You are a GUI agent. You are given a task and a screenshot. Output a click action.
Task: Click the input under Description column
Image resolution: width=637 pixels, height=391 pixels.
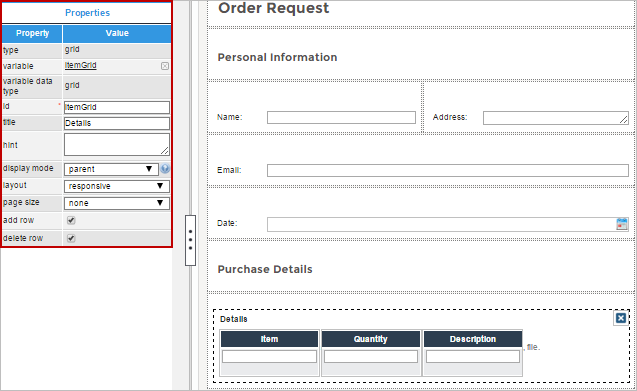point(472,356)
